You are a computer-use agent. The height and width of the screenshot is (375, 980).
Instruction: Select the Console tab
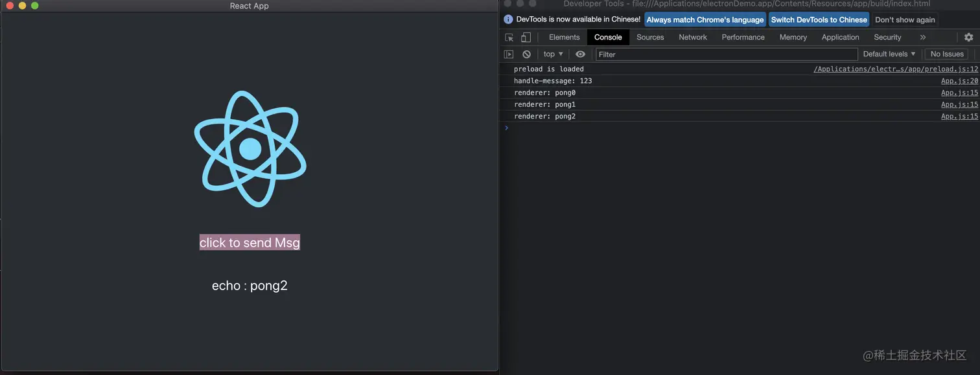pos(608,38)
